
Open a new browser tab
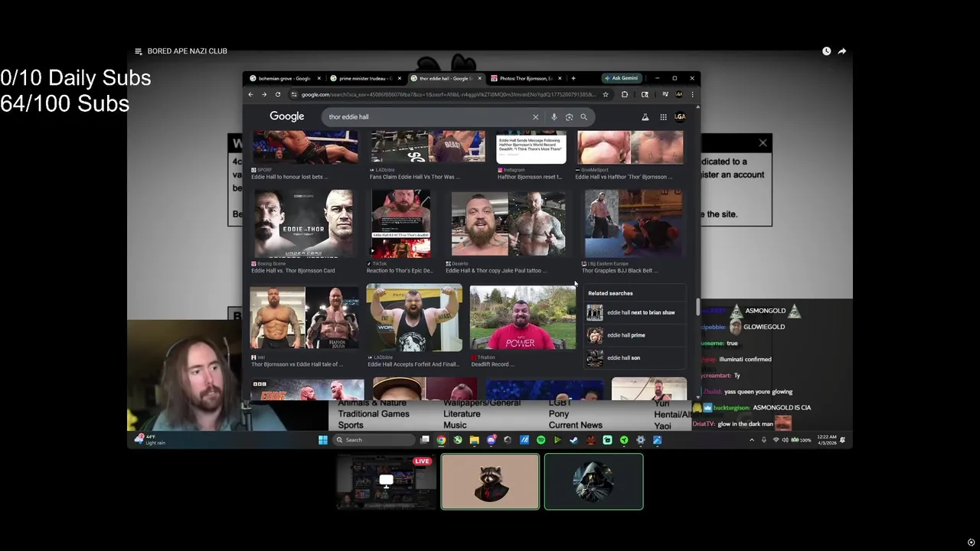[x=573, y=78]
